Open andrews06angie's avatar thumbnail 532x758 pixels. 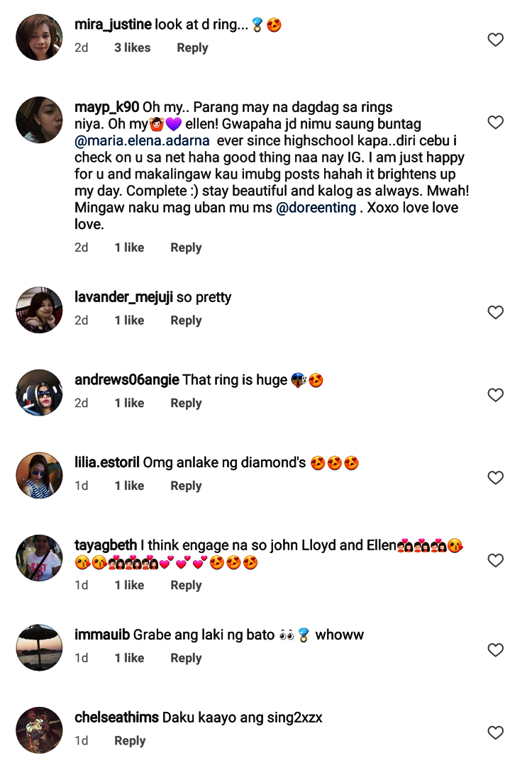pyautogui.click(x=39, y=393)
